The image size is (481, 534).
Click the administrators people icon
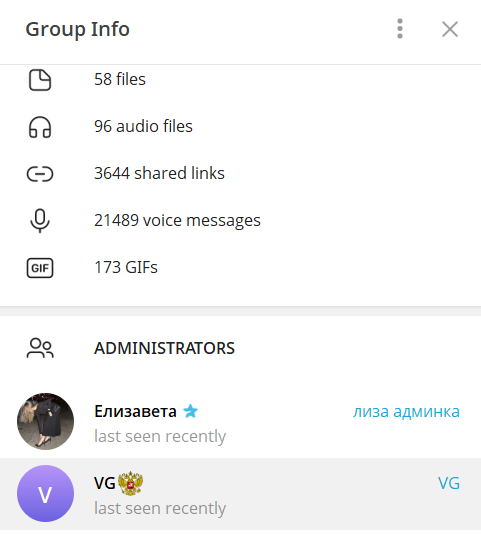(40, 348)
